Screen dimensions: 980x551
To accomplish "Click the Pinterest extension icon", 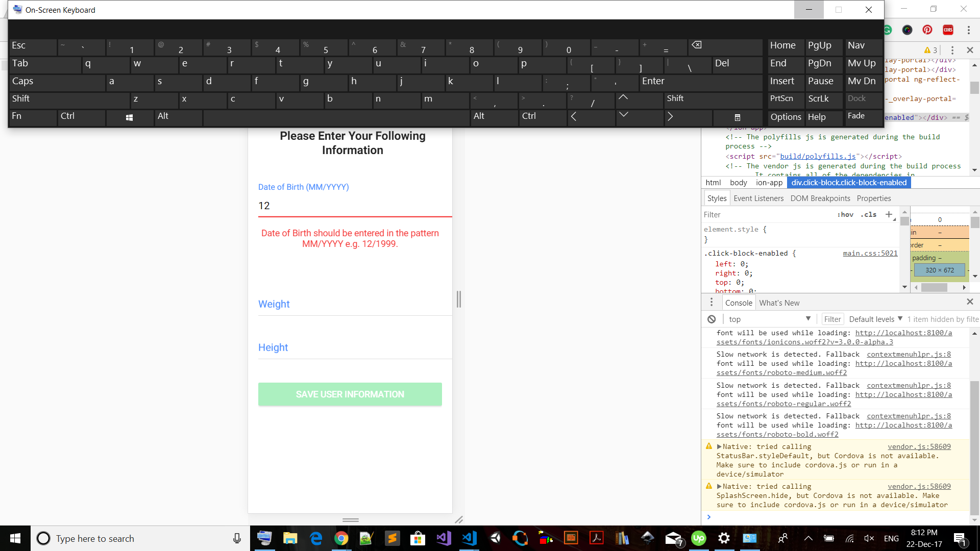I will [927, 30].
